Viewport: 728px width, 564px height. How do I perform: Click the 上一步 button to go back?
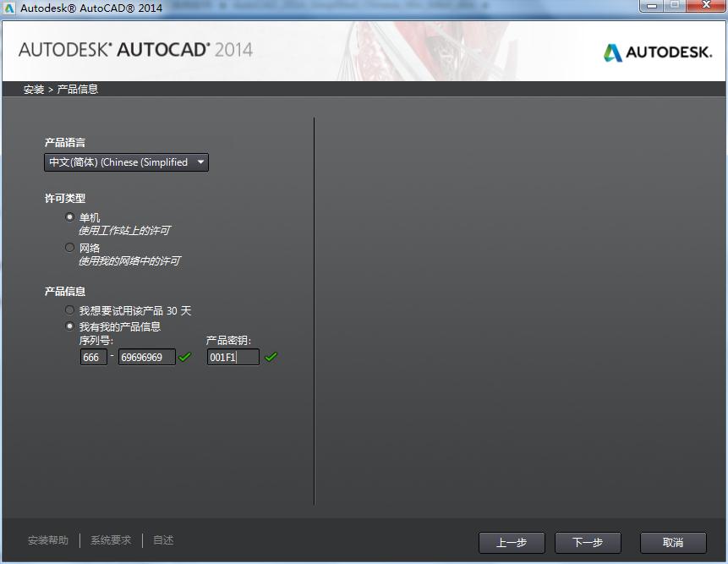pyautogui.click(x=512, y=543)
